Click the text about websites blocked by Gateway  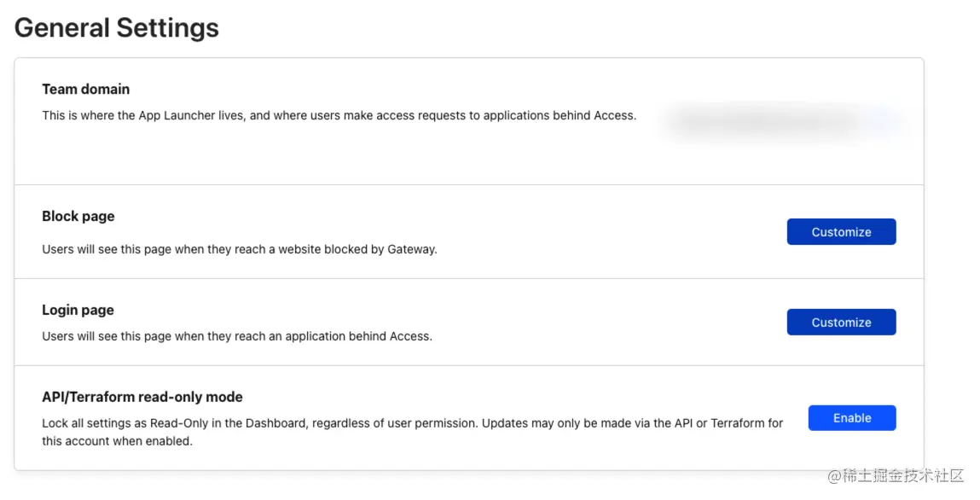[x=240, y=249]
